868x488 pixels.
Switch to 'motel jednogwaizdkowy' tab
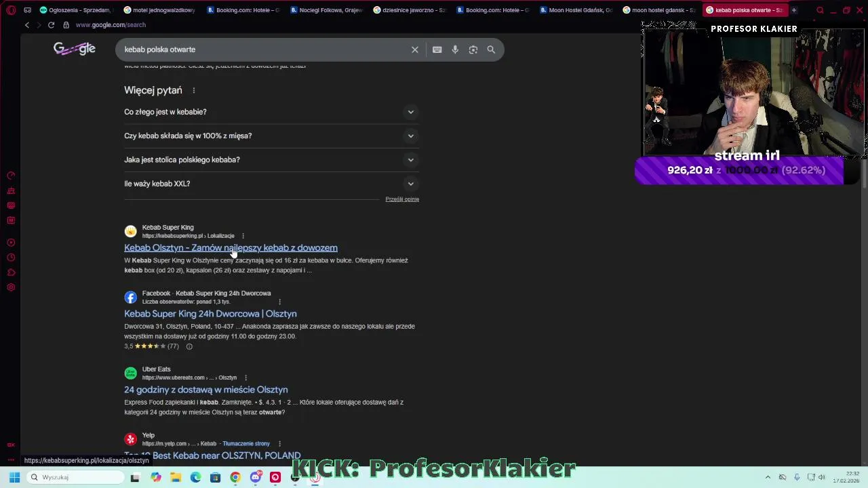click(159, 10)
